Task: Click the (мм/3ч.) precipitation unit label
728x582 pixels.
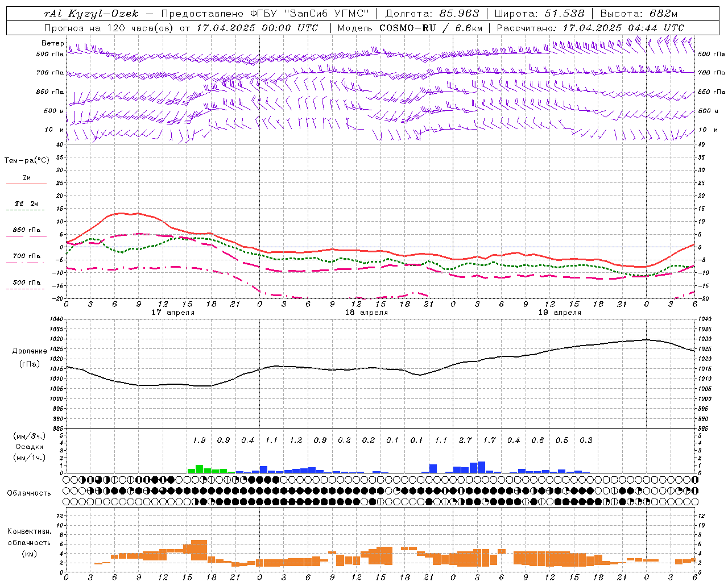Action: click(x=30, y=436)
